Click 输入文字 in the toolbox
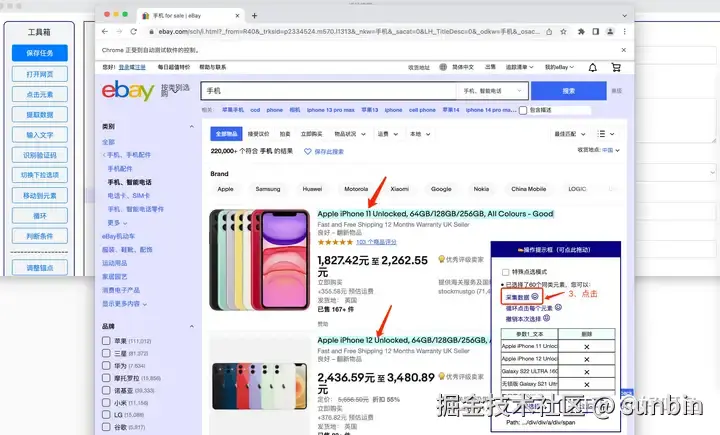This screenshot has height=435, width=720. (x=39, y=135)
